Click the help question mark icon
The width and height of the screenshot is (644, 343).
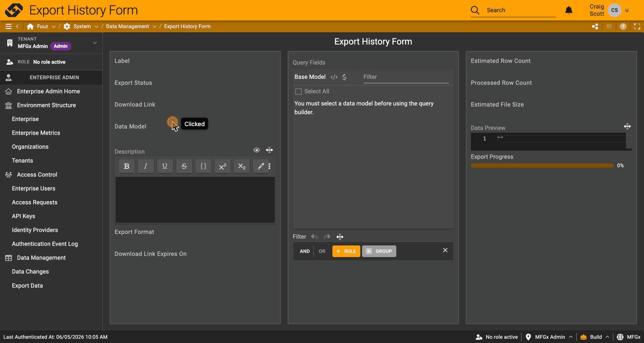tap(623, 26)
